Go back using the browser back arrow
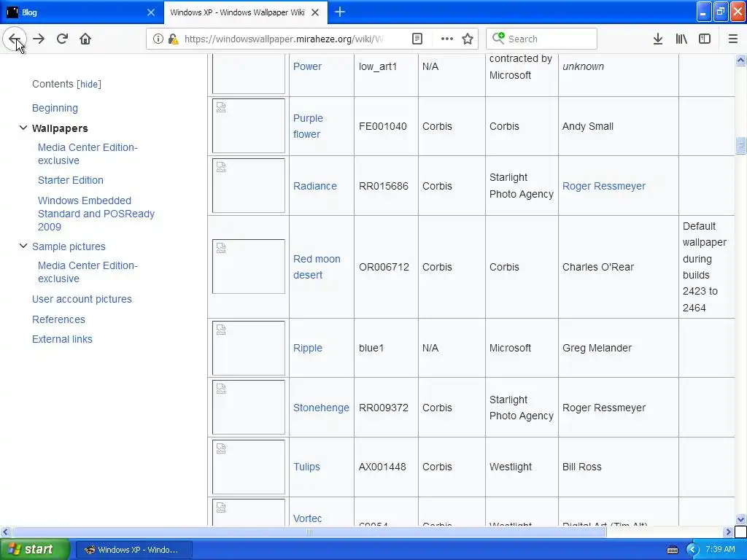The image size is (747, 560). tap(15, 39)
